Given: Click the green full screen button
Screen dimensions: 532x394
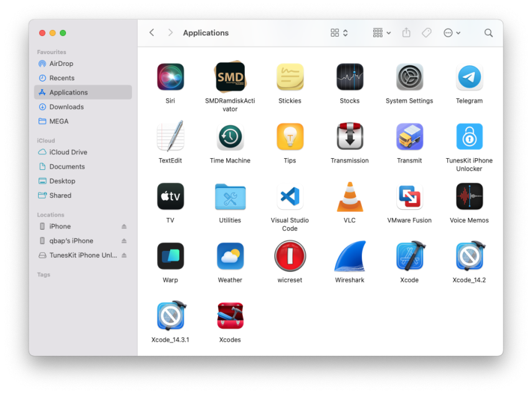Looking at the screenshot, I should coord(63,33).
